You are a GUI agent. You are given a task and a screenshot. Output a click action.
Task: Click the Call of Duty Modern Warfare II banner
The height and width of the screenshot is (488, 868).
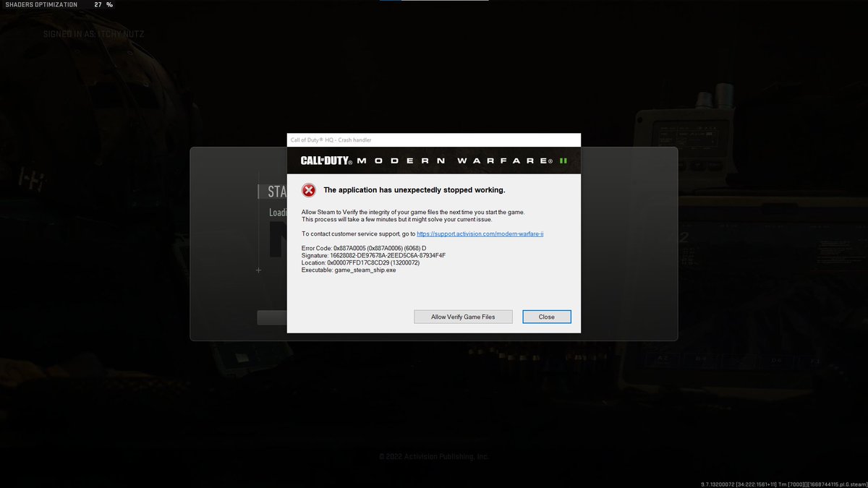(434, 160)
